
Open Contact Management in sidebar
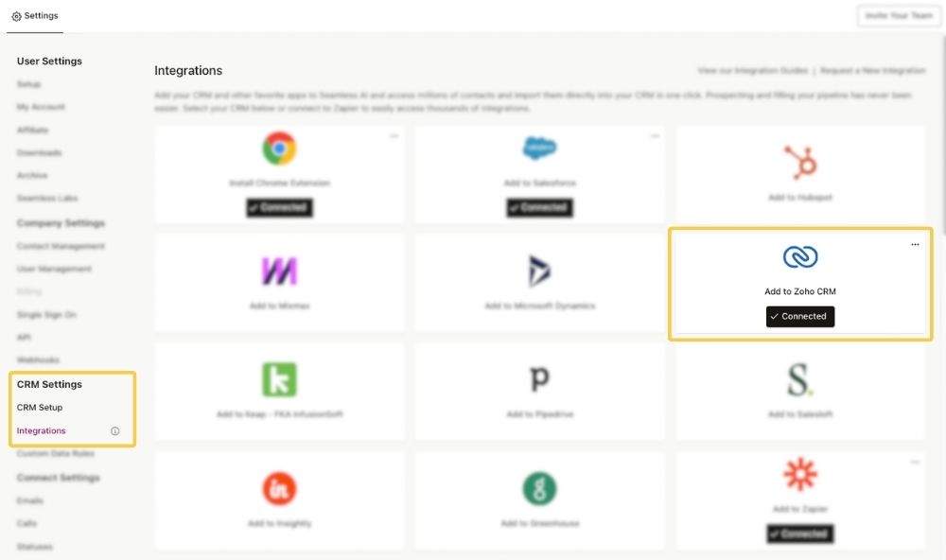coord(61,246)
